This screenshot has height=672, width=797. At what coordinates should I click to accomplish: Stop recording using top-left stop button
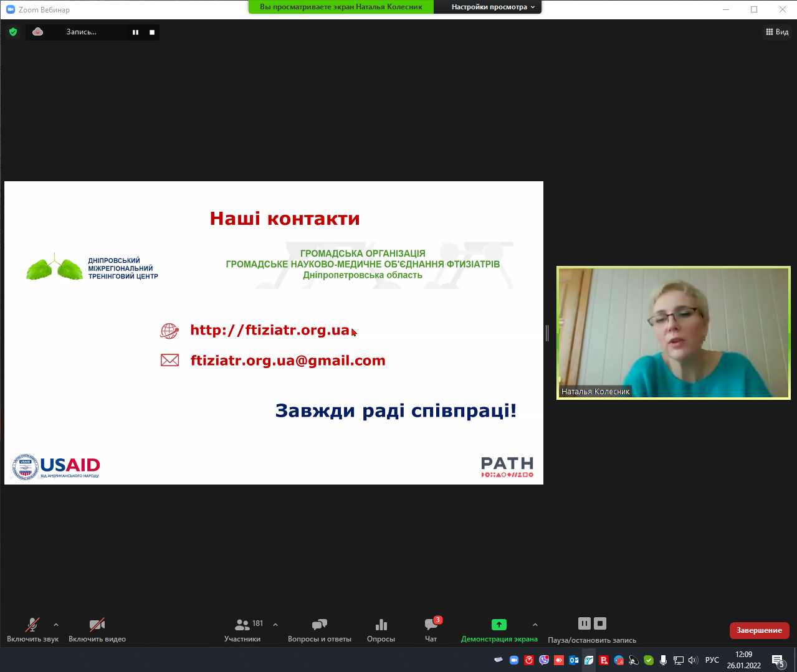click(x=152, y=32)
